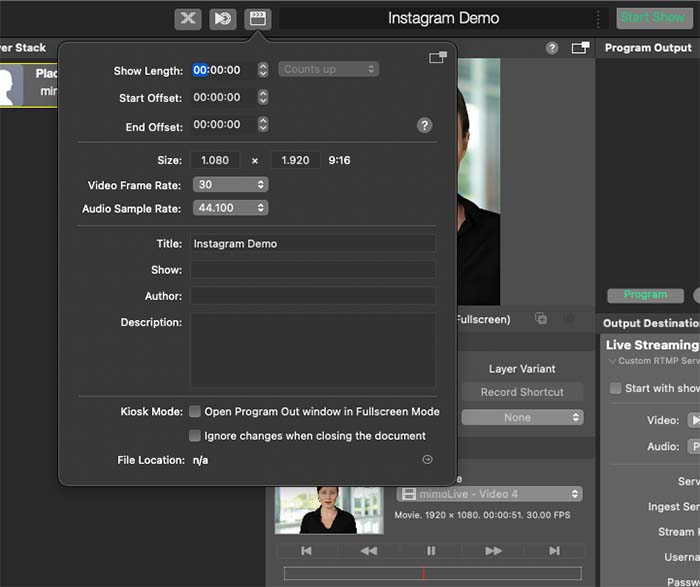Open help beside End Offset
700x587 pixels.
tap(425, 125)
